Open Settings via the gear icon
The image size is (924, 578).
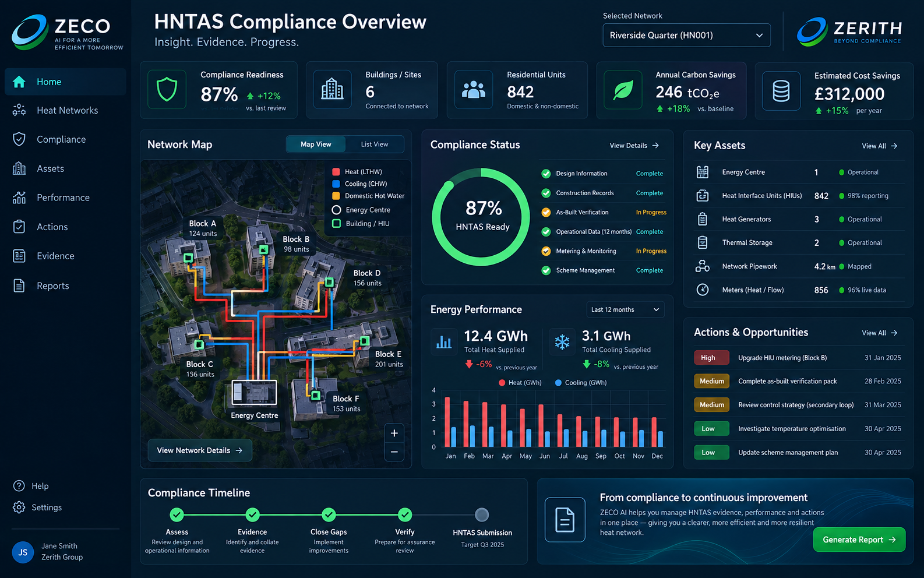[19, 507]
